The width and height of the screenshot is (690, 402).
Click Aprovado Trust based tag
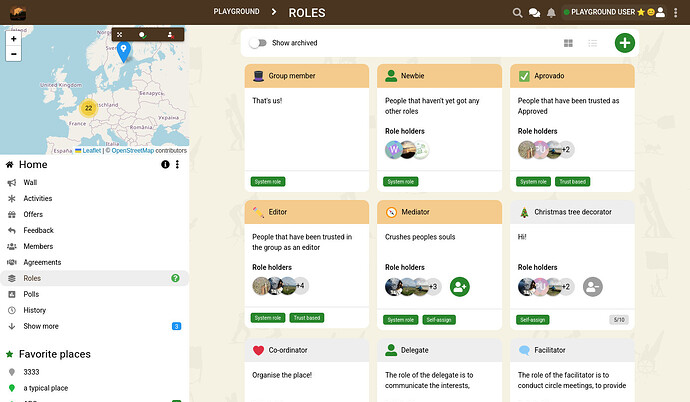point(573,182)
